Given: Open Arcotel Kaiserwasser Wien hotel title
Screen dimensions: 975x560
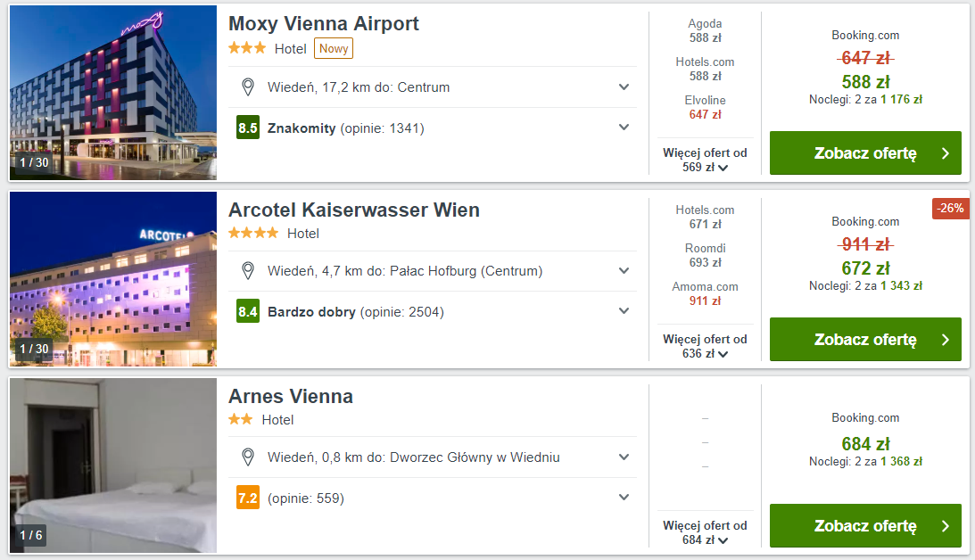Looking at the screenshot, I should pos(354,210).
